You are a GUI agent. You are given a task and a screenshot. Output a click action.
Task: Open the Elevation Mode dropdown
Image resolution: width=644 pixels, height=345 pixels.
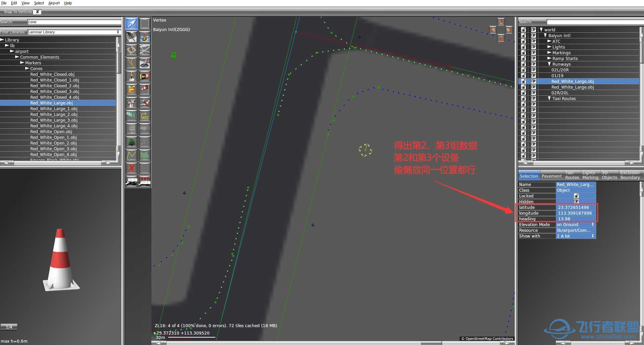coord(575,225)
